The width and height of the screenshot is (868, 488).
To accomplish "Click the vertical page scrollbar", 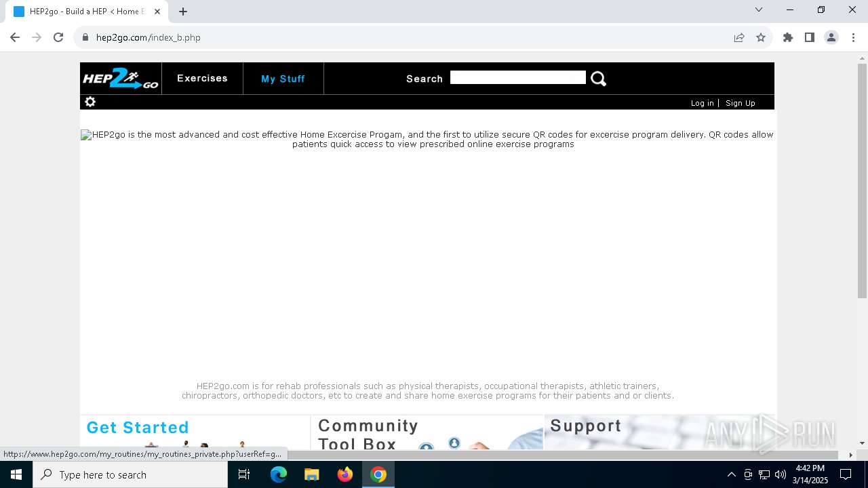I will coord(862,181).
